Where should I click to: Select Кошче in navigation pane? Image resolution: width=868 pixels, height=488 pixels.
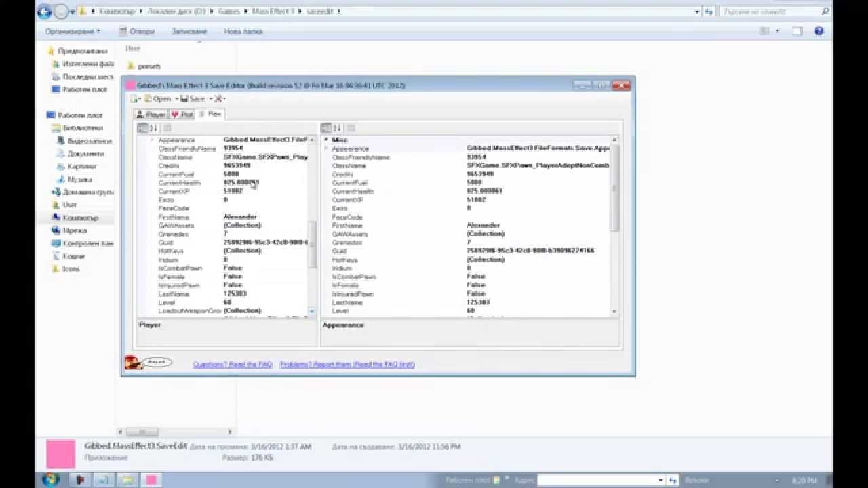[68, 256]
